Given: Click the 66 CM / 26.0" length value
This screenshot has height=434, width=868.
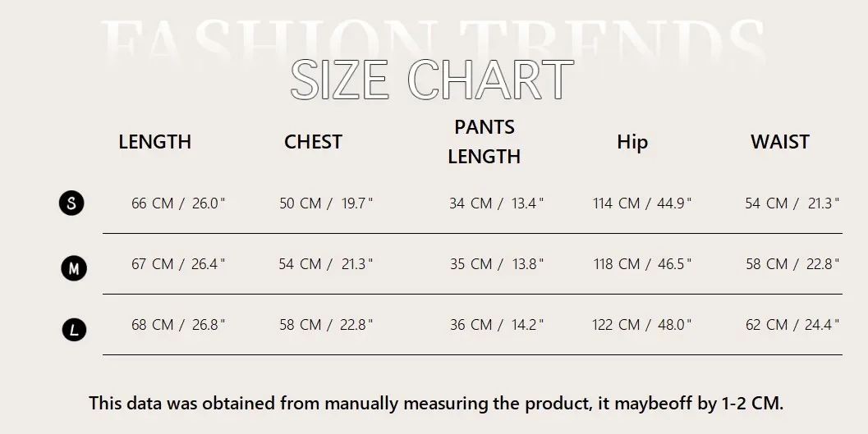Looking at the screenshot, I should click(x=178, y=203).
